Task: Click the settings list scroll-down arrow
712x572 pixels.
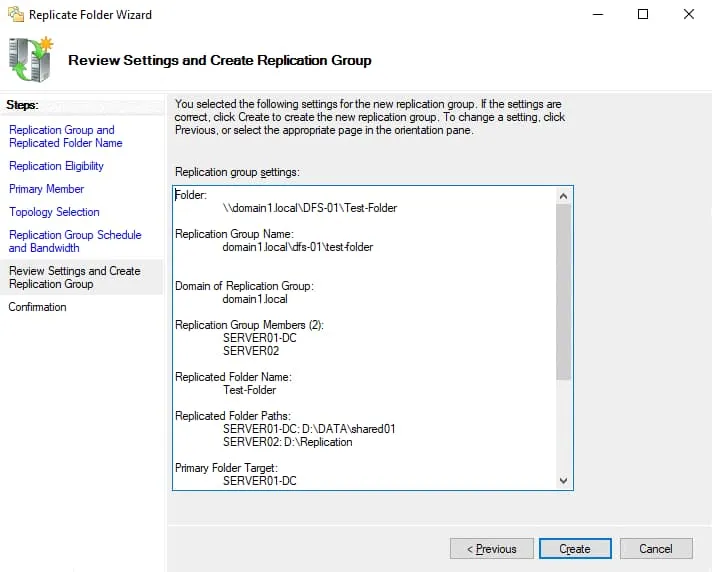Action: pyautogui.click(x=563, y=481)
